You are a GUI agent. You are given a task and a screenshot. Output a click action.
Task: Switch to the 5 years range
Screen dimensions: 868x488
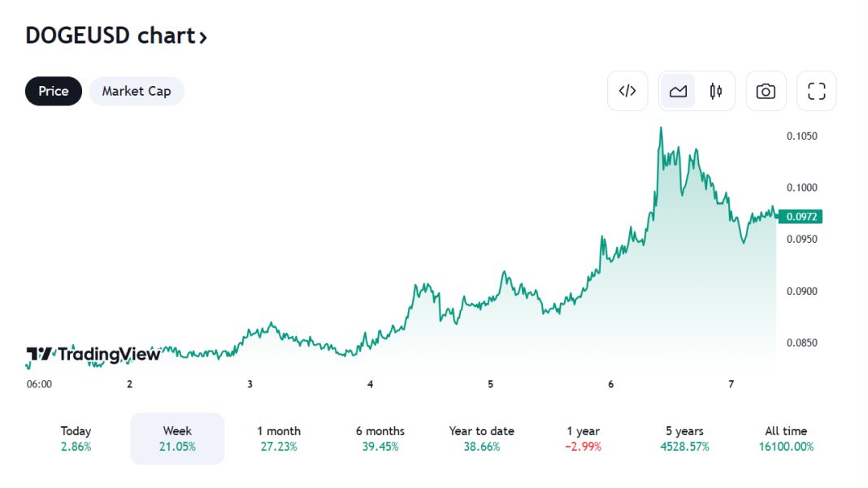pos(685,438)
